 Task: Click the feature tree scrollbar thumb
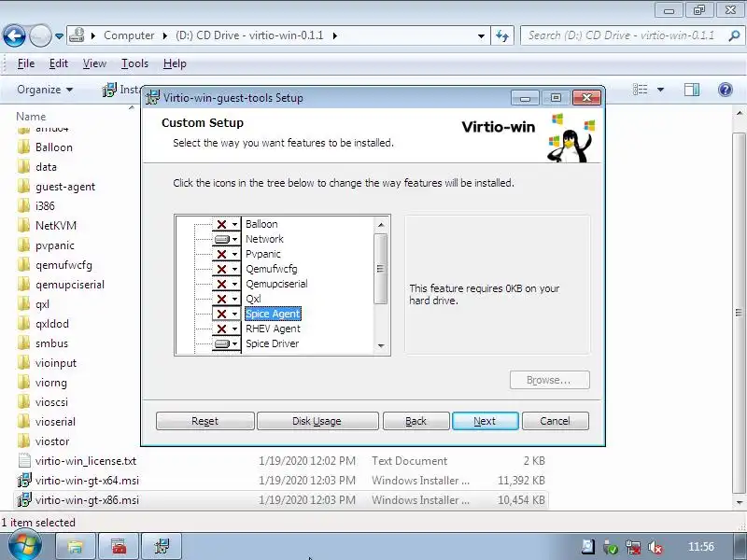381,269
